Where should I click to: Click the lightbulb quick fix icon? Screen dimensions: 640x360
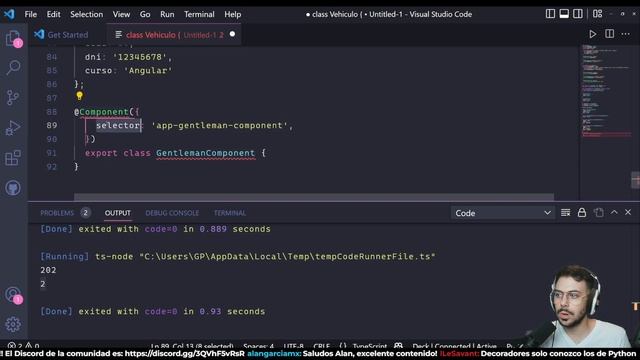[79, 96]
